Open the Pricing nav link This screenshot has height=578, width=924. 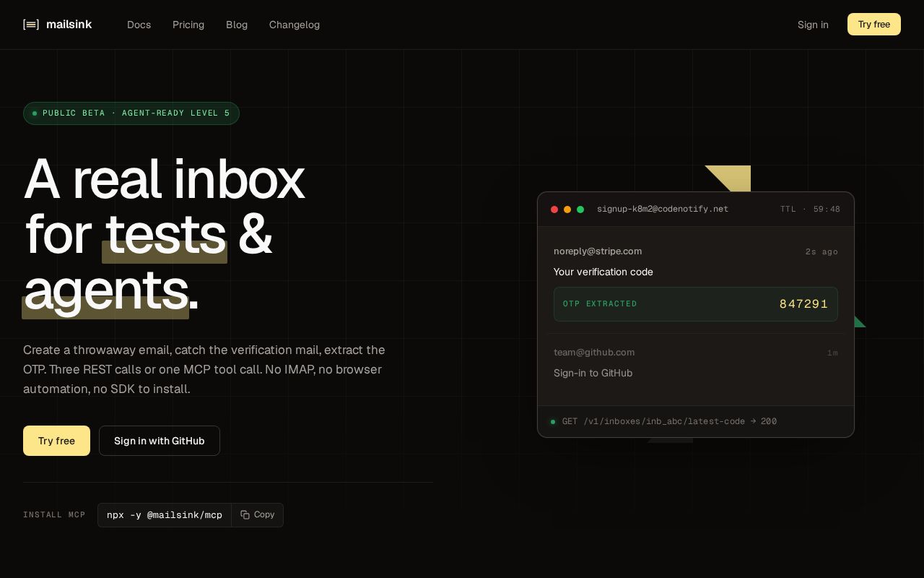point(188,25)
